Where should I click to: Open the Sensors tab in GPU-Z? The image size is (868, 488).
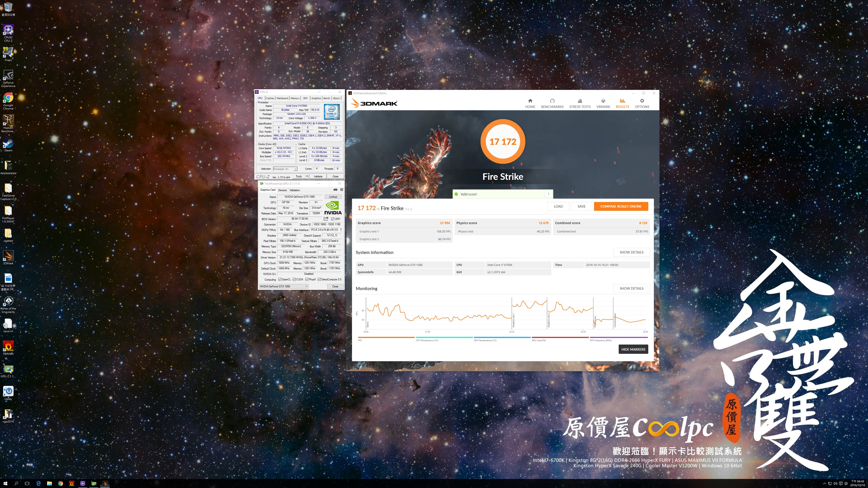[282, 190]
